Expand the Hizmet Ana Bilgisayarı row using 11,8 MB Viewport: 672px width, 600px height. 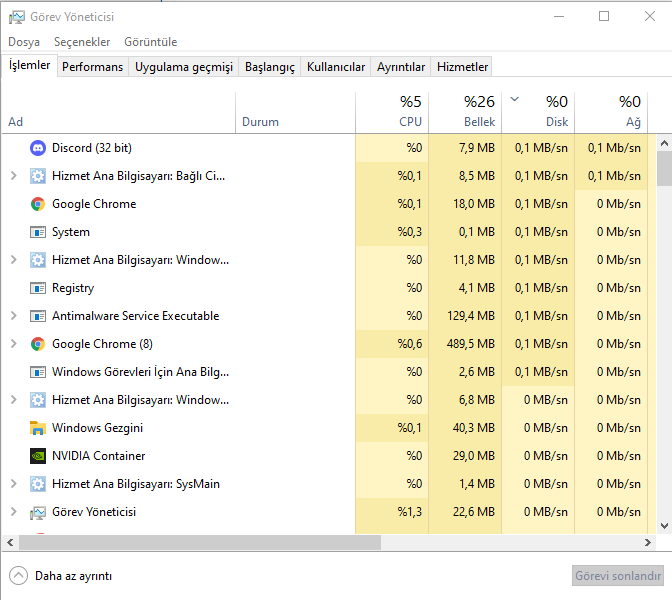point(14,260)
